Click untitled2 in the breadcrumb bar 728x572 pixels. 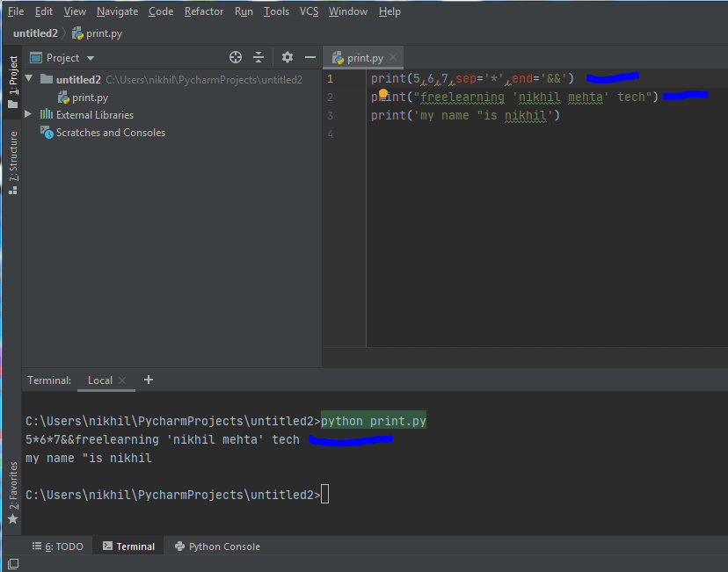tap(35, 33)
